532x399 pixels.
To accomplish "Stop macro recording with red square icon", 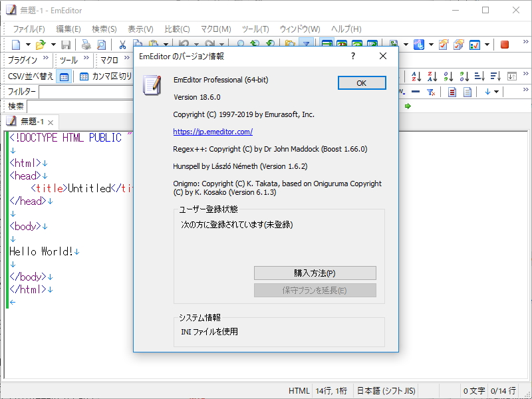I will click(504, 44).
